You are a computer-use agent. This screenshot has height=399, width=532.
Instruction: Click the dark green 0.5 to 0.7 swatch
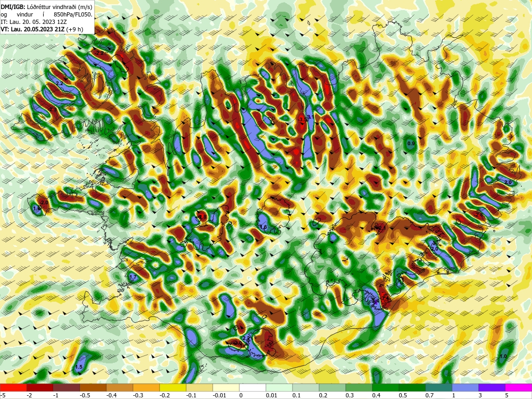click(412, 387)
